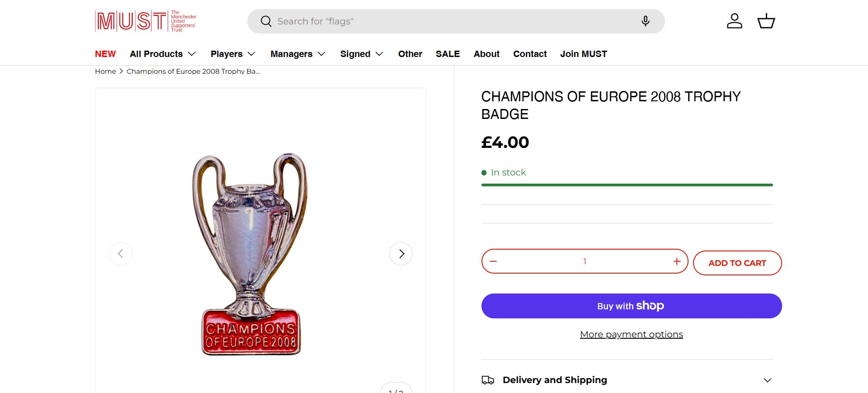Open the Managers dropdown menu

(x=298, y=54)
